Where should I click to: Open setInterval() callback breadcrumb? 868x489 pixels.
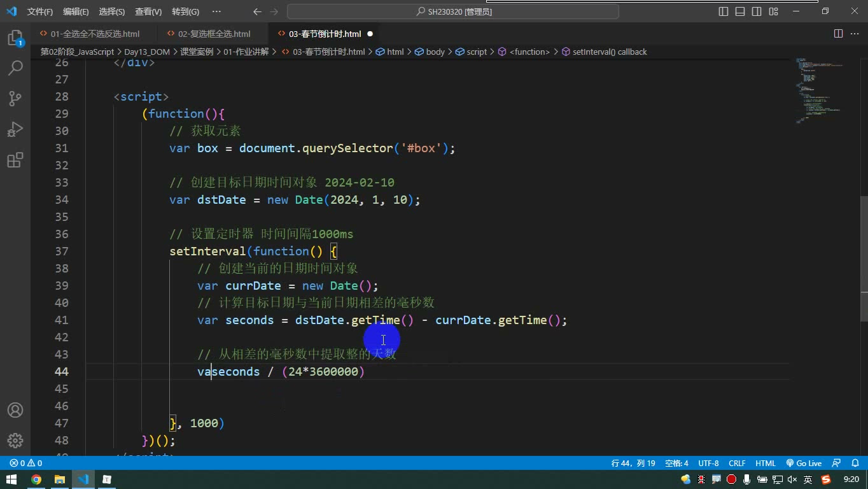(x=604, y=52)
